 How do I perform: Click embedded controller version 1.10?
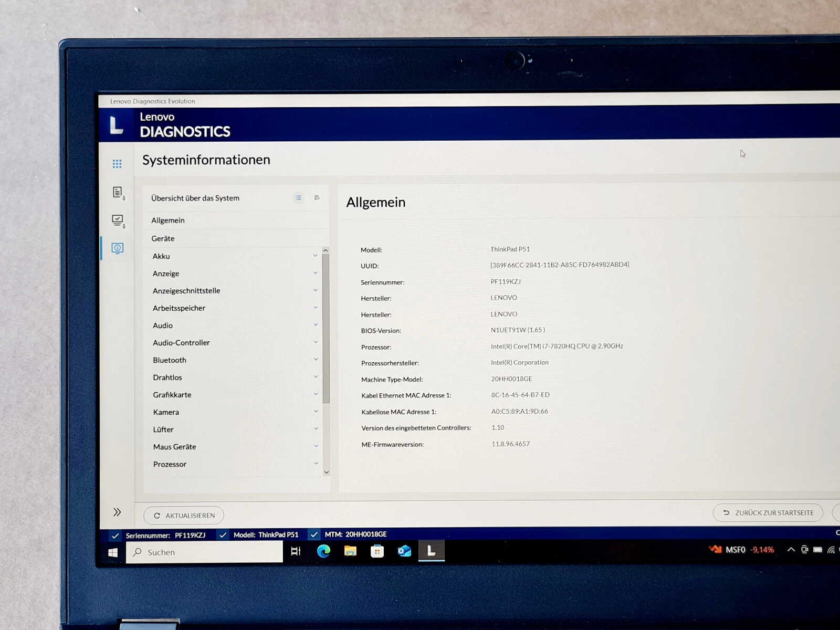[x=498, y=427]
